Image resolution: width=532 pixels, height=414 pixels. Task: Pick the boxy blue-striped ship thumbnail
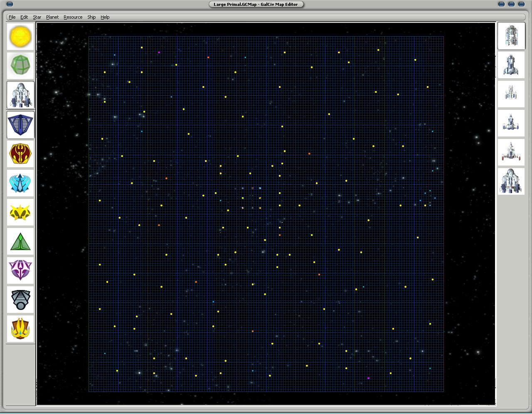pos(511,36)
